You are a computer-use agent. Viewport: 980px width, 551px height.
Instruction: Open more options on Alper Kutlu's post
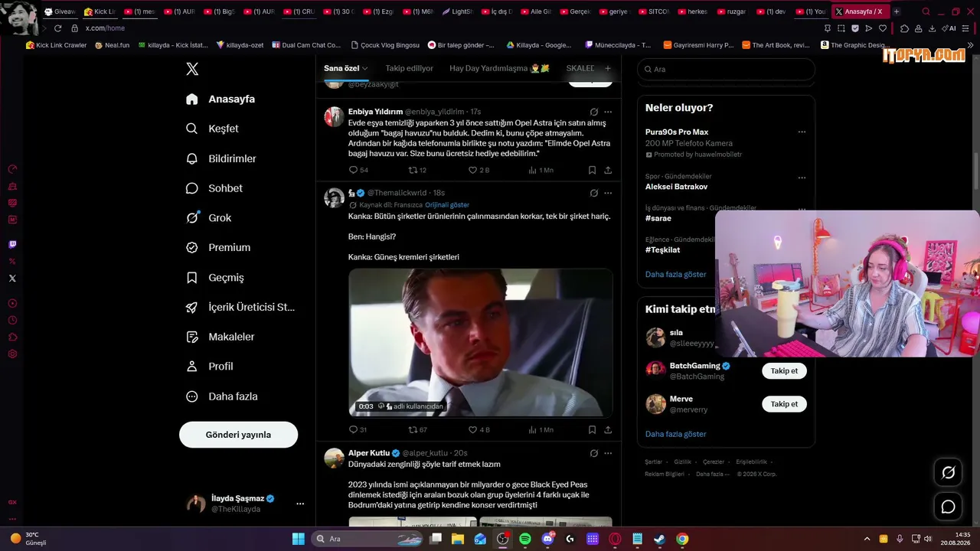coord(608,453)
